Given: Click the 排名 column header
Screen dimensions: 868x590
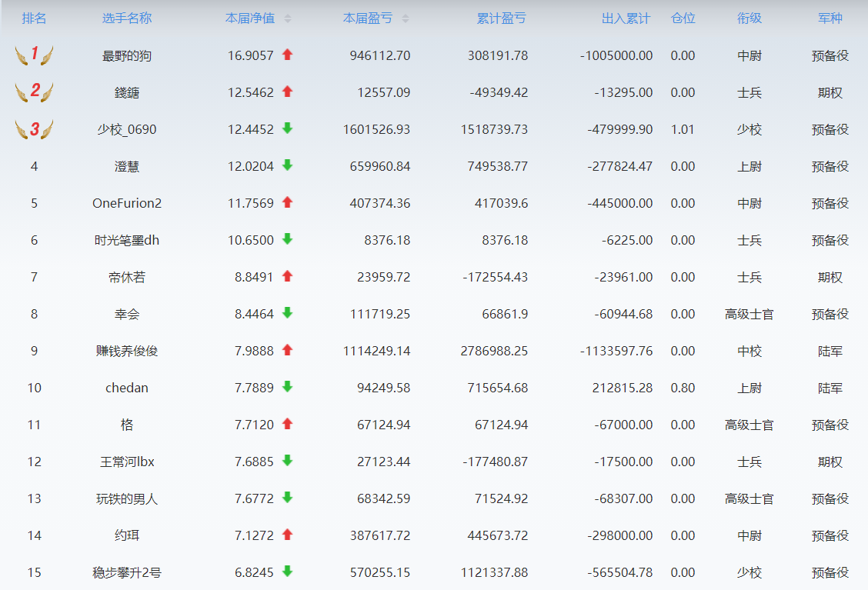Looking at the screenshot, I should point(35,18).
